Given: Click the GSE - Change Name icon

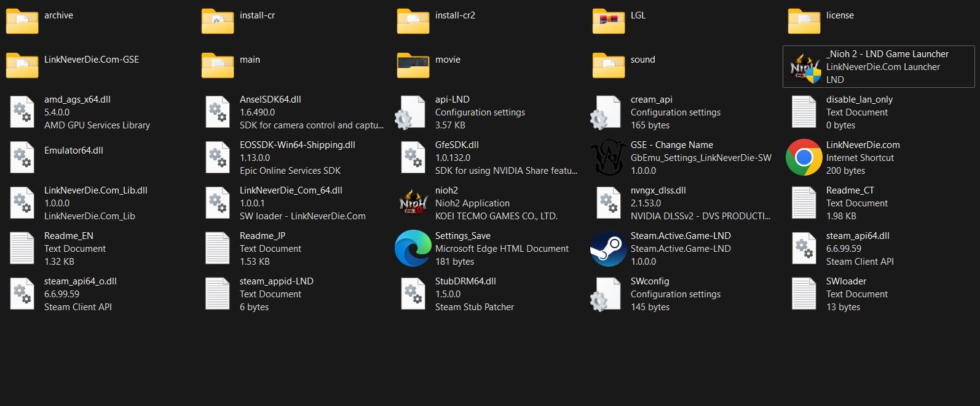Looking at the screenshot, I should click(x=609, y=158).
